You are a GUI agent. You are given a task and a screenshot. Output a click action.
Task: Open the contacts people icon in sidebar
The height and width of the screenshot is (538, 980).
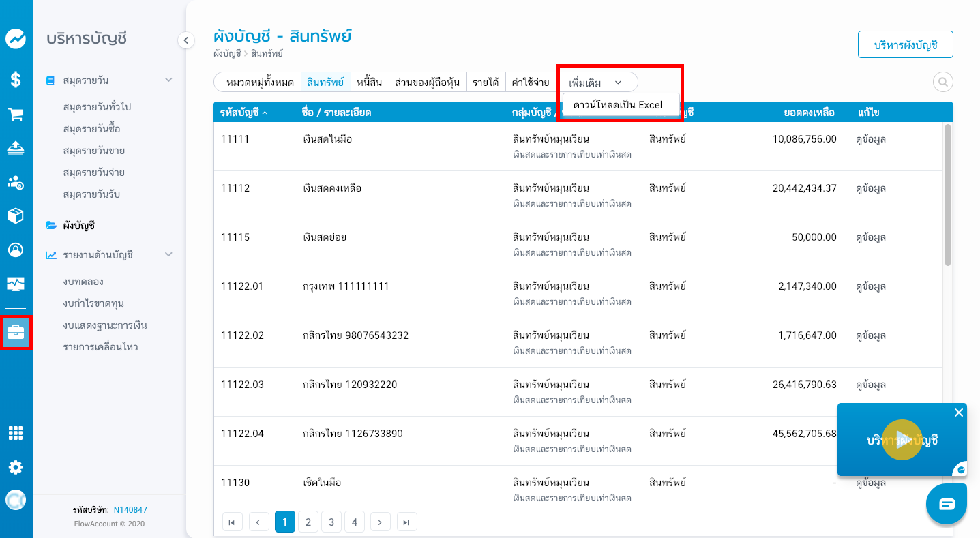[x=16, y=182]
